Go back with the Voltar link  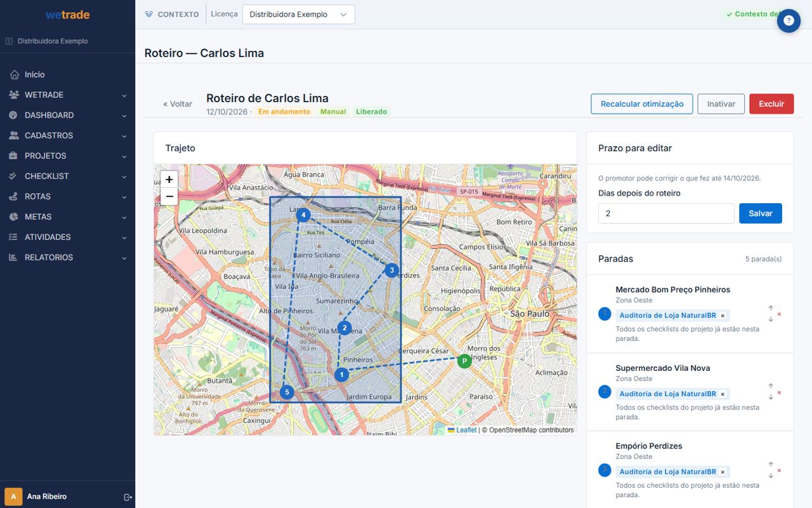click(178, 104)
